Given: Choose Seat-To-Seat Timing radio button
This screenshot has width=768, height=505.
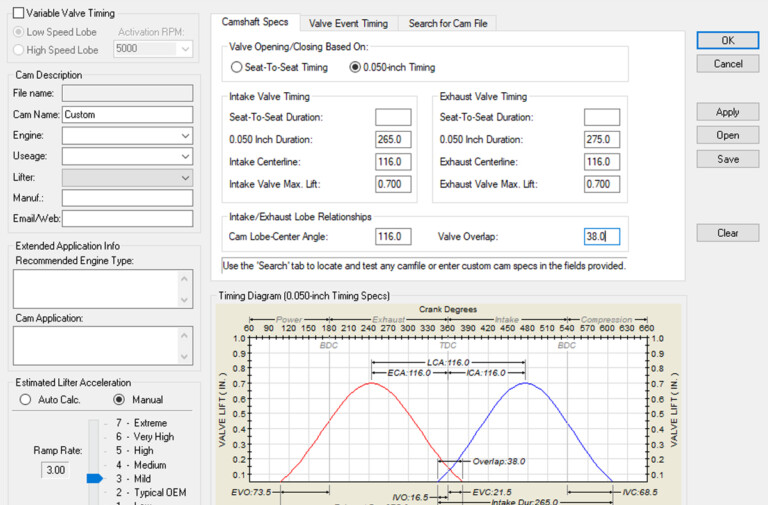Looking at the screenshot, I should [236, 67].
